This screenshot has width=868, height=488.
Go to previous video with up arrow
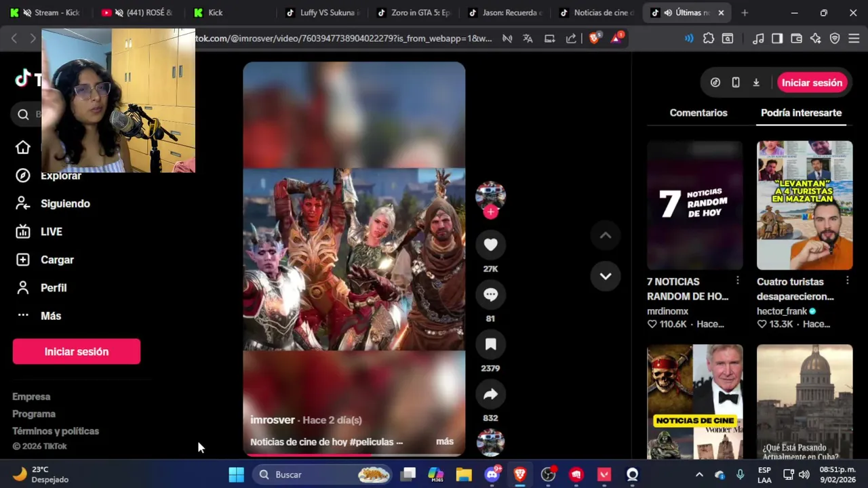pos(606,235)
